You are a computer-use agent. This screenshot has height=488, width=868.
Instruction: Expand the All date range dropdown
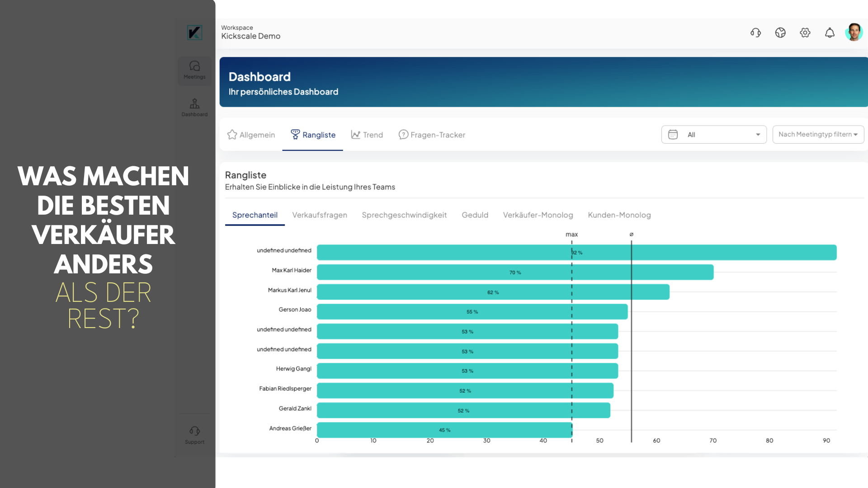point(714,135)
